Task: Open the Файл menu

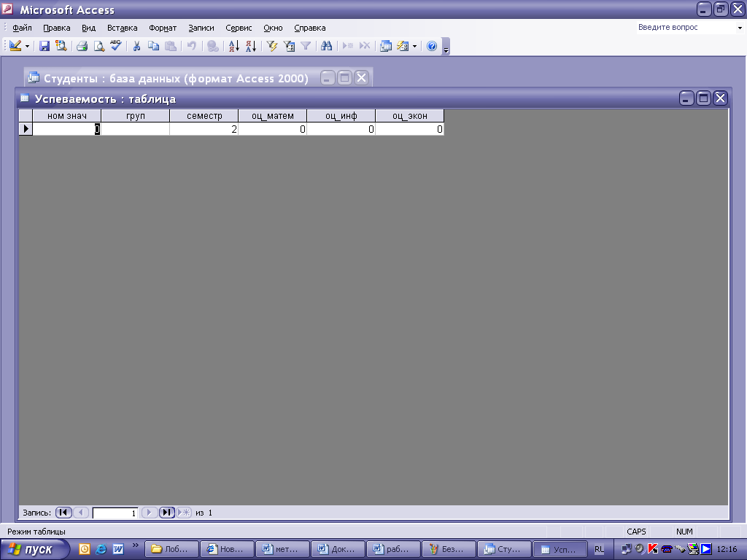Action: [22, 28]
